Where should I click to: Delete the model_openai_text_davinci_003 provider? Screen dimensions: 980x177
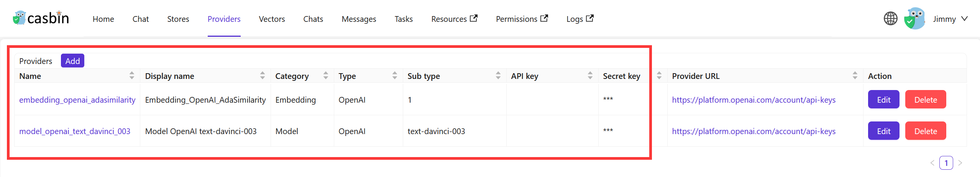pyautogui.click(x=925, y=131)
